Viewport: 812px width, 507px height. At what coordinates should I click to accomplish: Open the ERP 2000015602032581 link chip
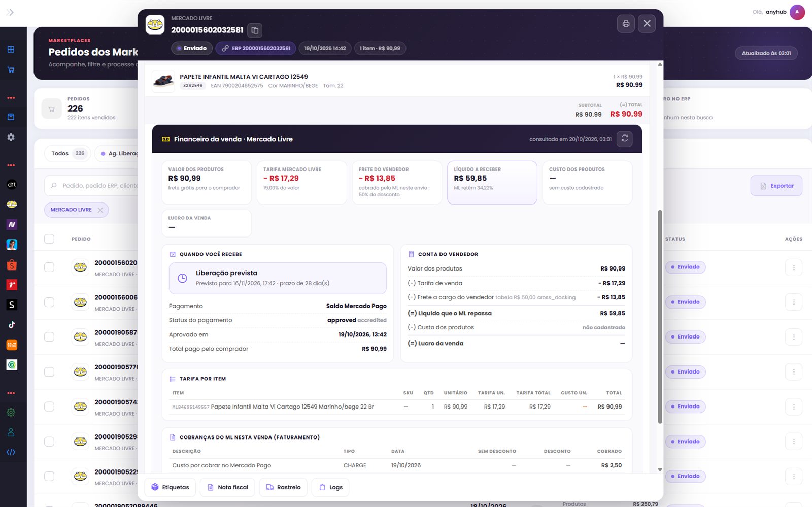(256, 48)
